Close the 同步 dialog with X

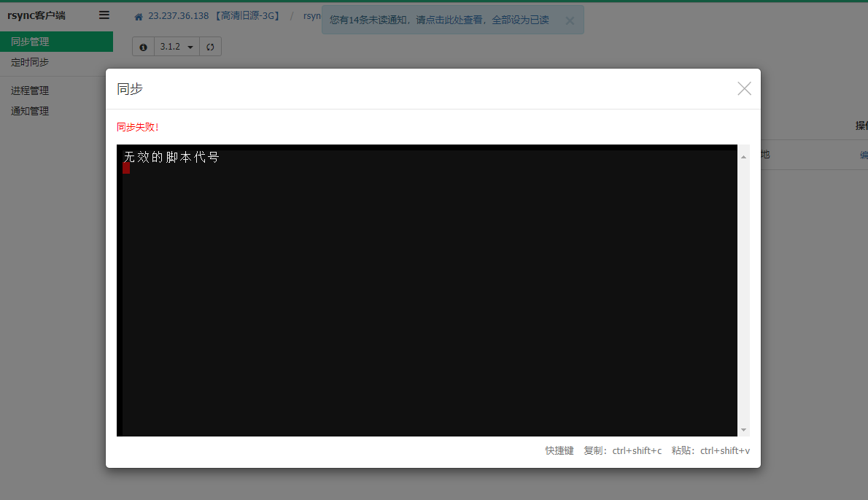(744, 88)
